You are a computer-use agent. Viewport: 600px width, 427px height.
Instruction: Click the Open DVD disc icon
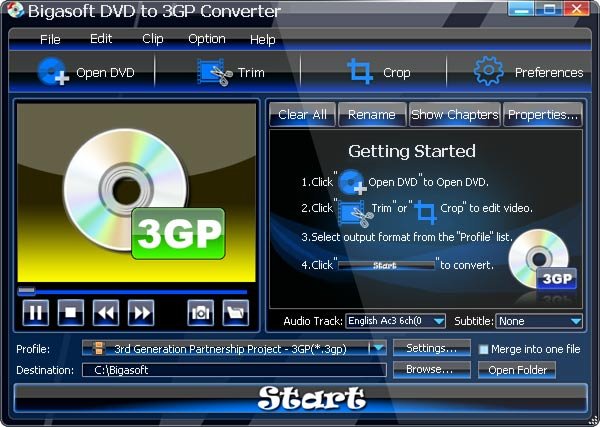point(53,71)
